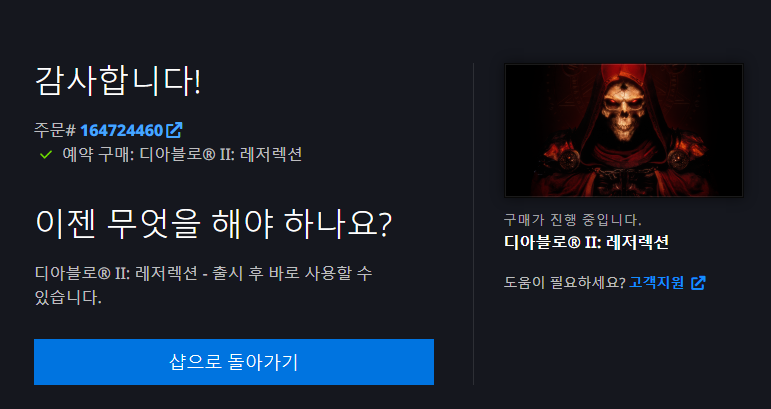Click the 있습니다. line under the description
771x409 pixels.
[x=68, y=297]
